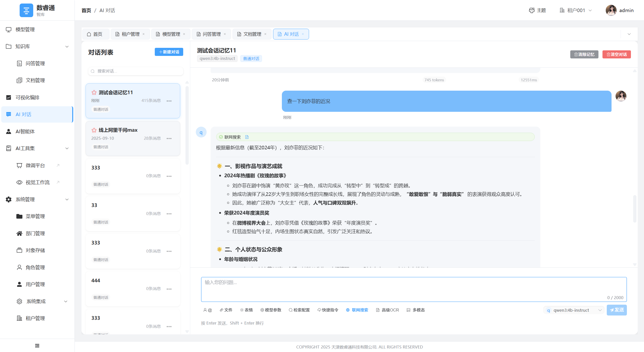Star the 测试会话记忆11 conversation

point(94,92)
